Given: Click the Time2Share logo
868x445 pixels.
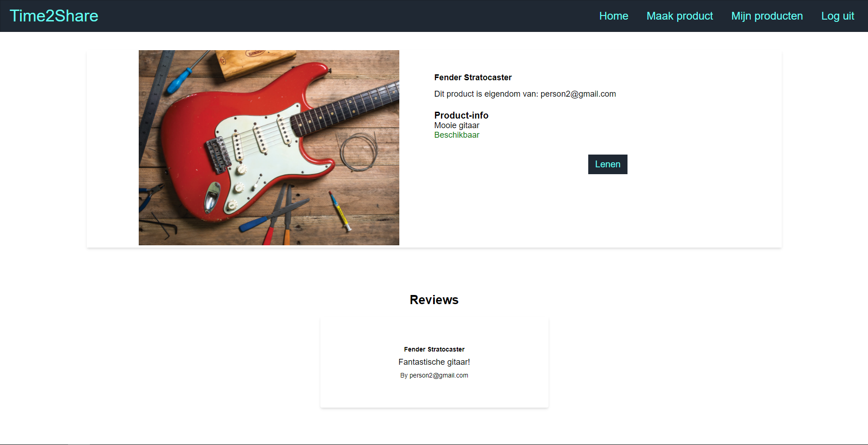Looking at the screenshot, I should (x=54, y=16).
